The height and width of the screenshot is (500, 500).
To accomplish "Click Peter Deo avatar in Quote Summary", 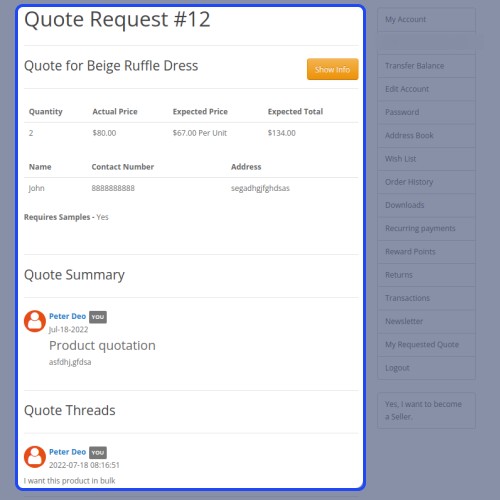I will [35, 321].
